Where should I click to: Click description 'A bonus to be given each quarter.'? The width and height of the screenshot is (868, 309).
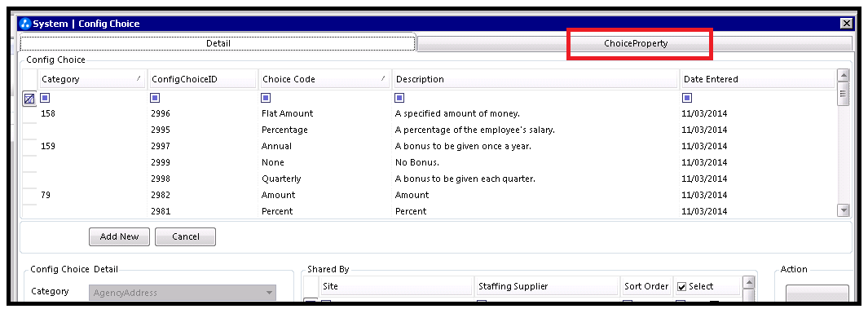tap(465, 179)
